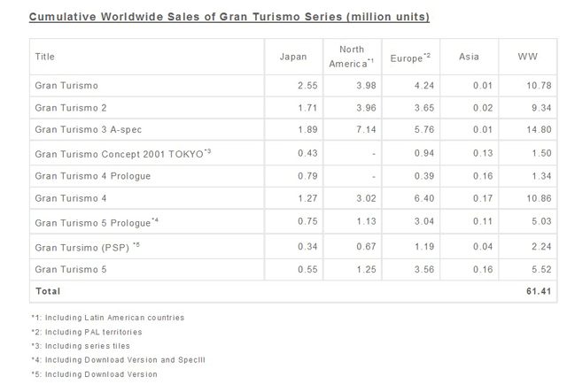Click Japan value 1.27

tap(307, 198)
